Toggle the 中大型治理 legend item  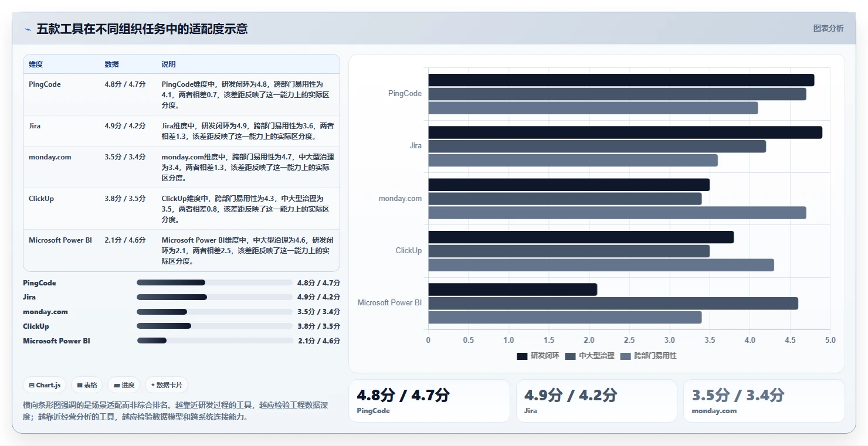click(589, 356)
